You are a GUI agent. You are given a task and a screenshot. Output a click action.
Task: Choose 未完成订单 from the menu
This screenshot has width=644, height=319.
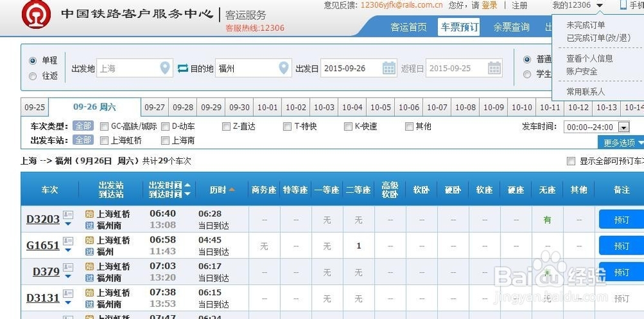585,25
